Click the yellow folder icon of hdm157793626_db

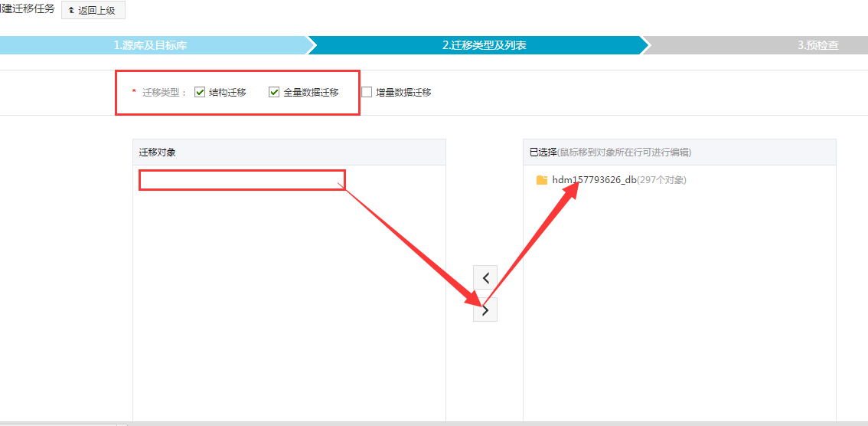click(x=542, y=180)
